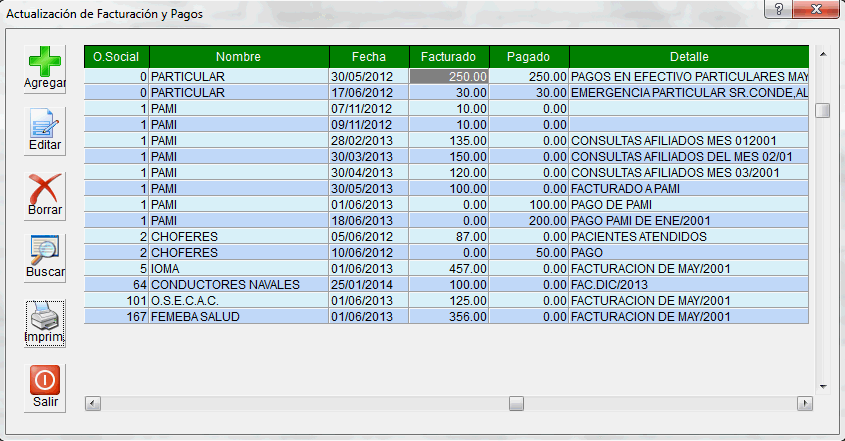Select the FEMEBA SALUD name cell
The height and width of the screenshot is (441, 845).
point(239,316)
